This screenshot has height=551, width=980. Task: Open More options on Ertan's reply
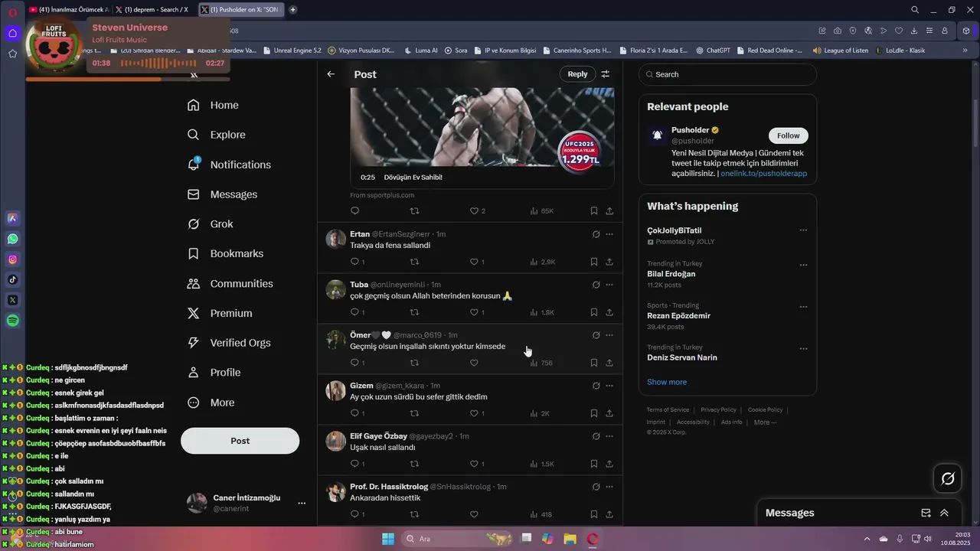point(609,234)
